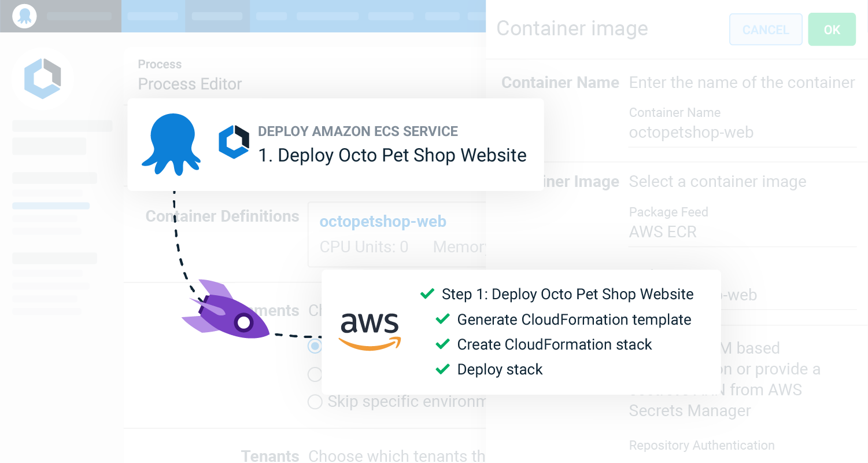Open the Select a container image dropdown
The height and width of the screenshot is (463, 868).
point(717,181)
